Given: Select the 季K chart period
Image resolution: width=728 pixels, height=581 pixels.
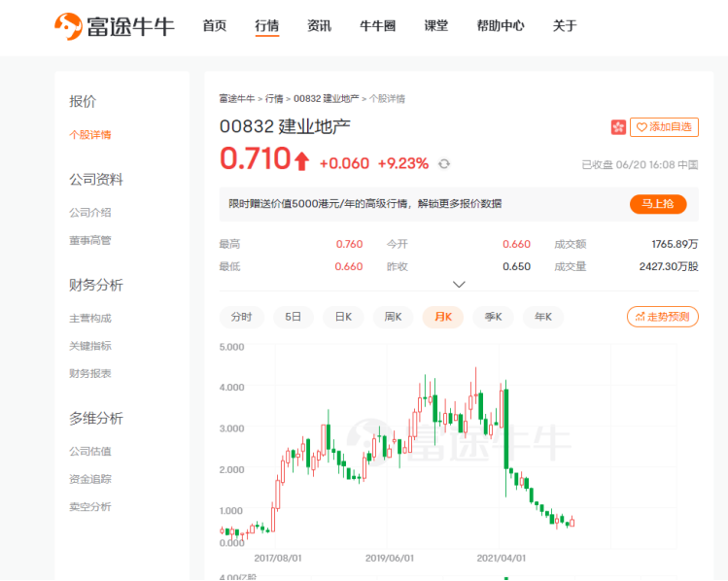Looking at the screenshot, I should pyautogui.click(x=493, y=317).
